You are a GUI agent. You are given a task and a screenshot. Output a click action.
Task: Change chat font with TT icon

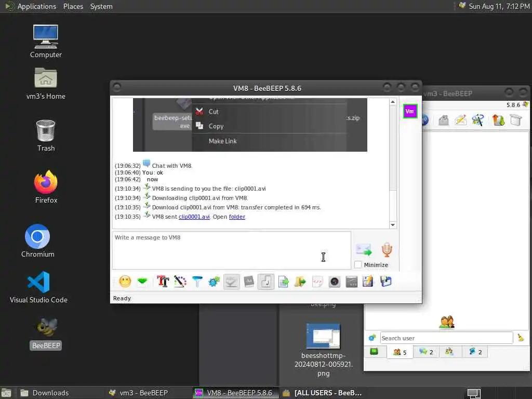[x=163, y=281]
